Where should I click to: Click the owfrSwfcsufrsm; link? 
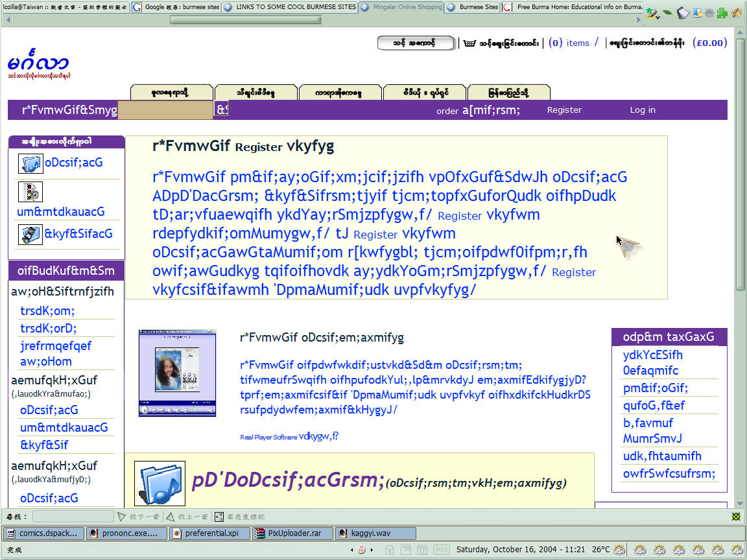669,473
